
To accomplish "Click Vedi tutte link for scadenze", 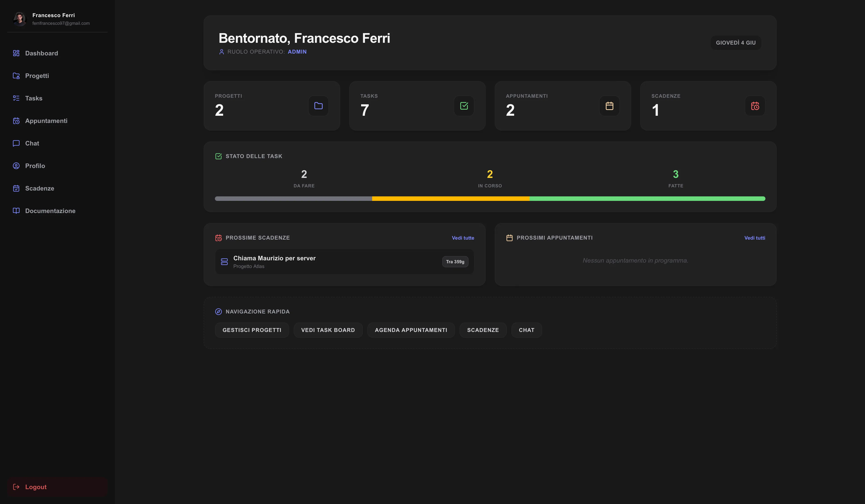I will (x=463, y=238).
